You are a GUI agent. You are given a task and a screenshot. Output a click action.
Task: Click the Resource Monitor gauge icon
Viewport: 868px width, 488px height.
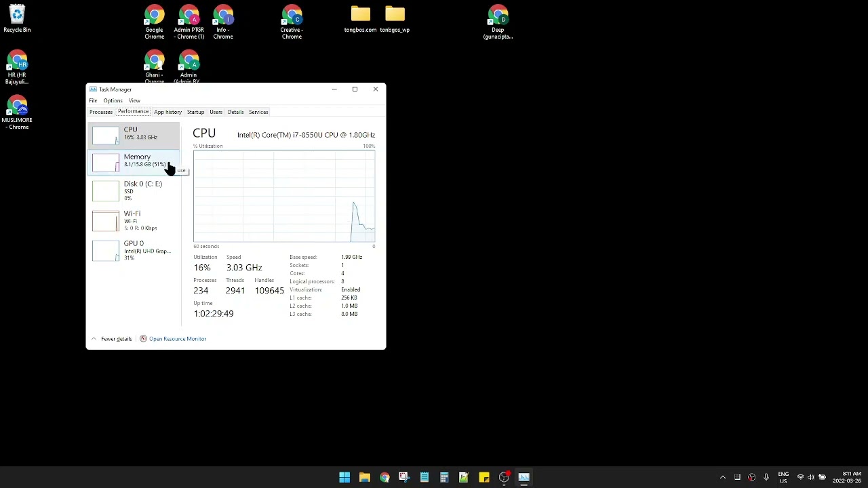coord(143,339)
